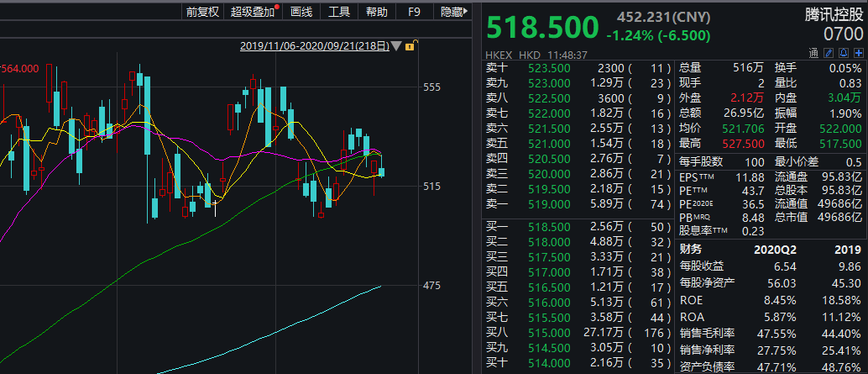Click the 腾讯控股 stock name
868x374 pixels.
pyautogui.click(x=834, y=15)
